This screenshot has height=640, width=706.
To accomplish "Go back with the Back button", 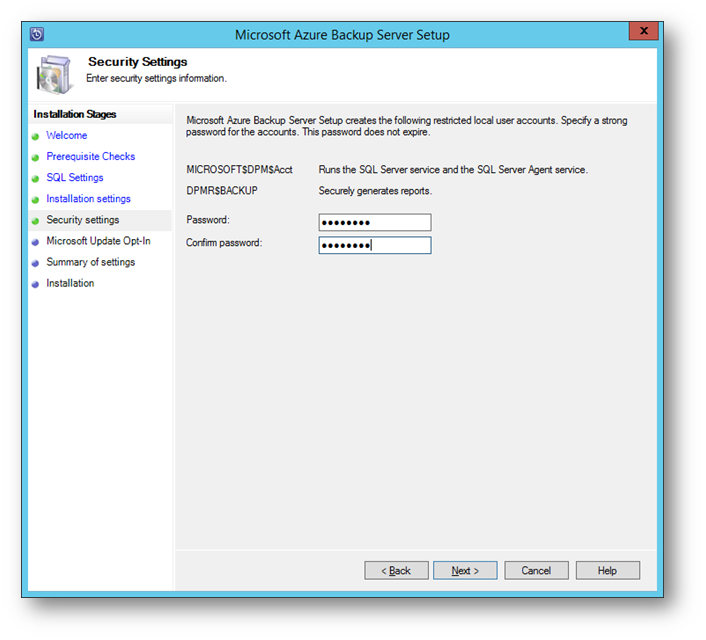I will pos(396,571).
